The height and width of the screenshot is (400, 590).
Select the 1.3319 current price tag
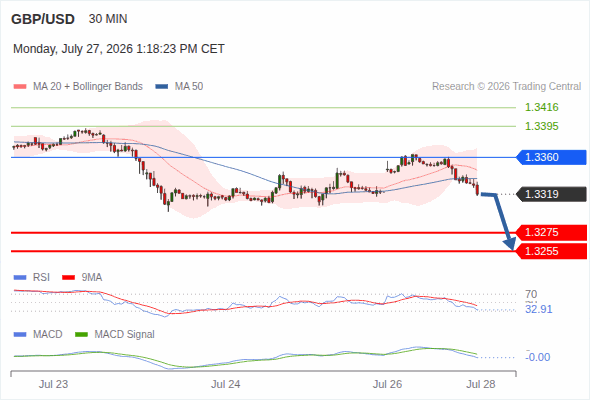point(551,194)
